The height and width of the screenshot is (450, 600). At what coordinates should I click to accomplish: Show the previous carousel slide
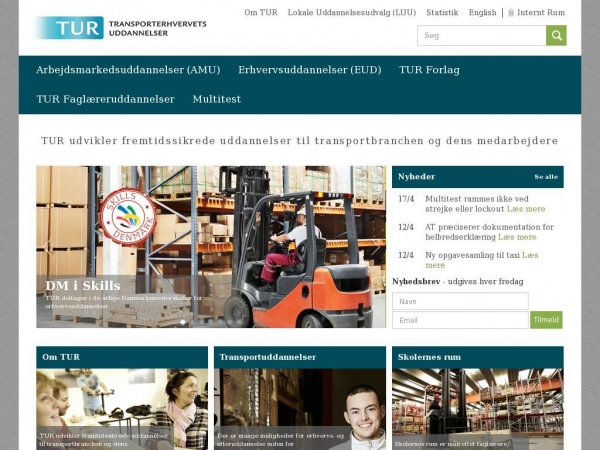(x=47, y=248)
